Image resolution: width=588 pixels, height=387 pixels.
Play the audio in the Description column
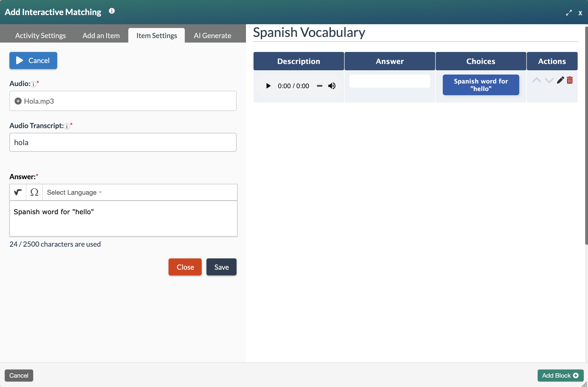268,86
